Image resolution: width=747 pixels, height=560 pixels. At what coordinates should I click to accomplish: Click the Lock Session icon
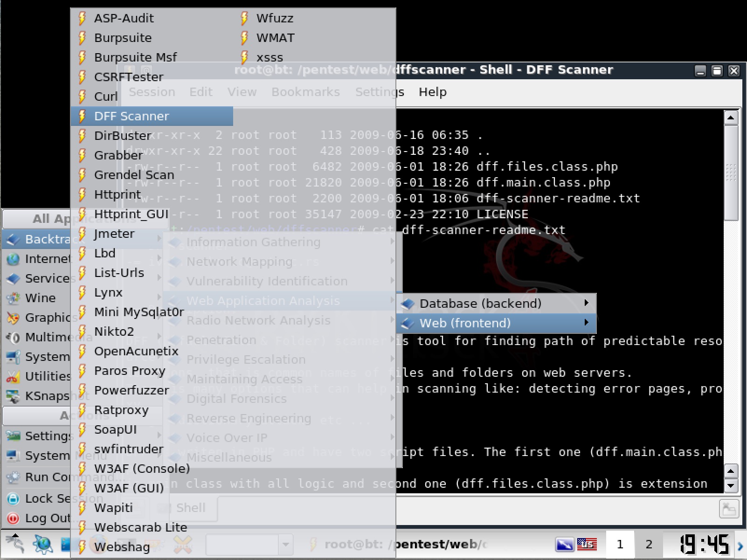13,498
